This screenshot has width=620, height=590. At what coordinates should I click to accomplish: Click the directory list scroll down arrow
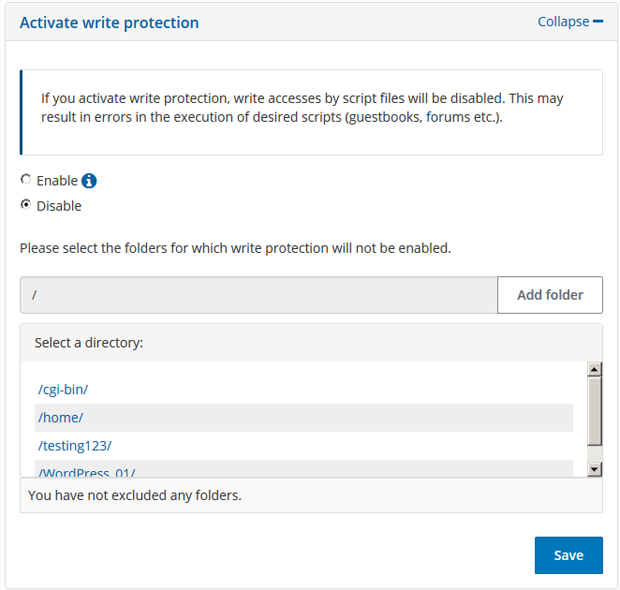pos(594,468)
